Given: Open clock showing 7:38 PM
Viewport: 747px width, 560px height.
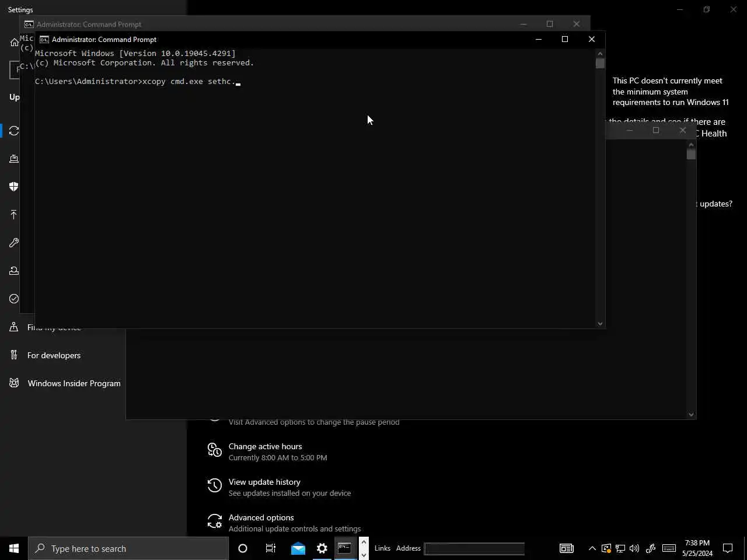Looking at the screenshot, I should (697, 548).
